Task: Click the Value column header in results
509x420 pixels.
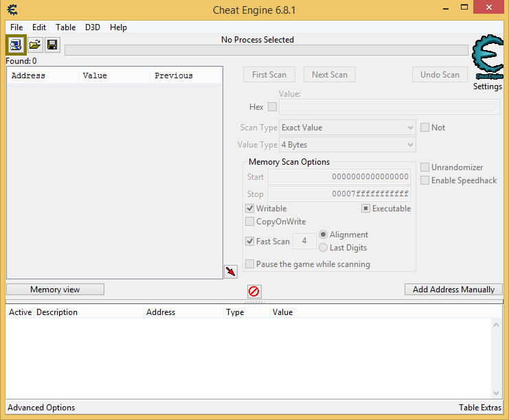Action: click(114, 75)
